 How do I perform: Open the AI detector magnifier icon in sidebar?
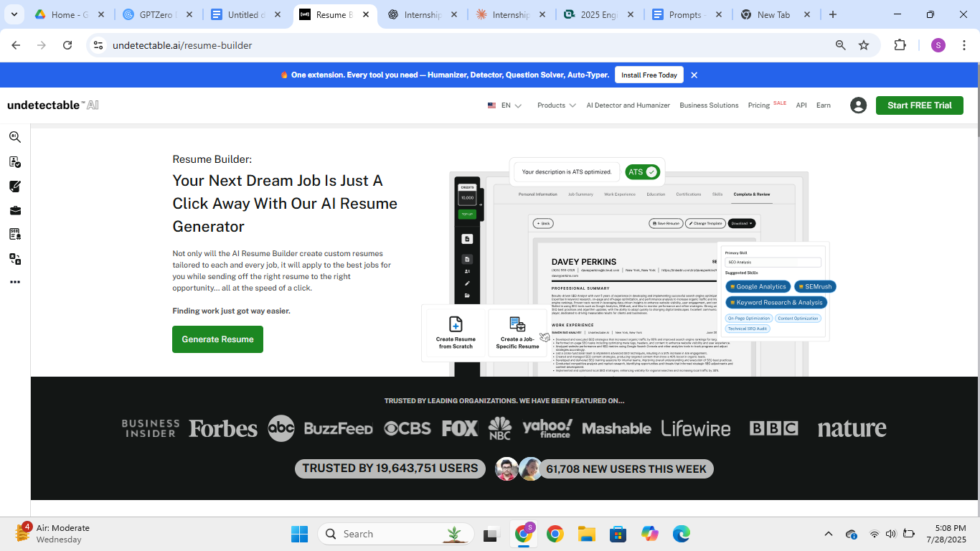[15, 137]
